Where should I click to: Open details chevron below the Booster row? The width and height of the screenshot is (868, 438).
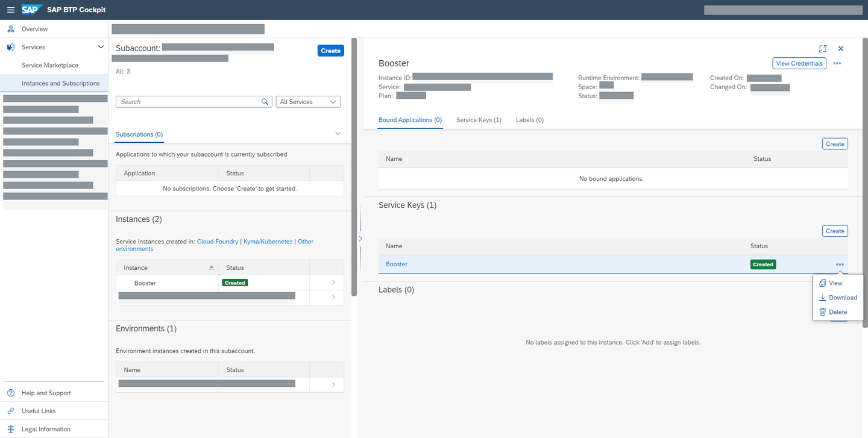coord(333,297)
